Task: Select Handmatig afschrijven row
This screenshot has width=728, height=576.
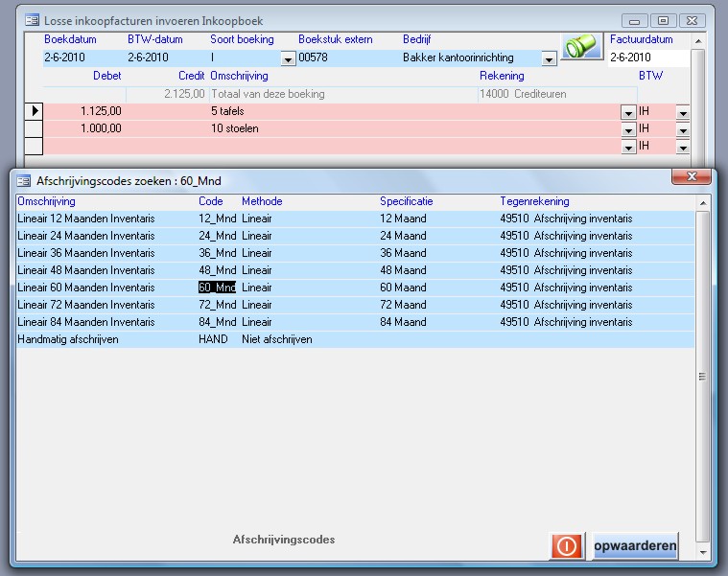Action: (355, 339)
